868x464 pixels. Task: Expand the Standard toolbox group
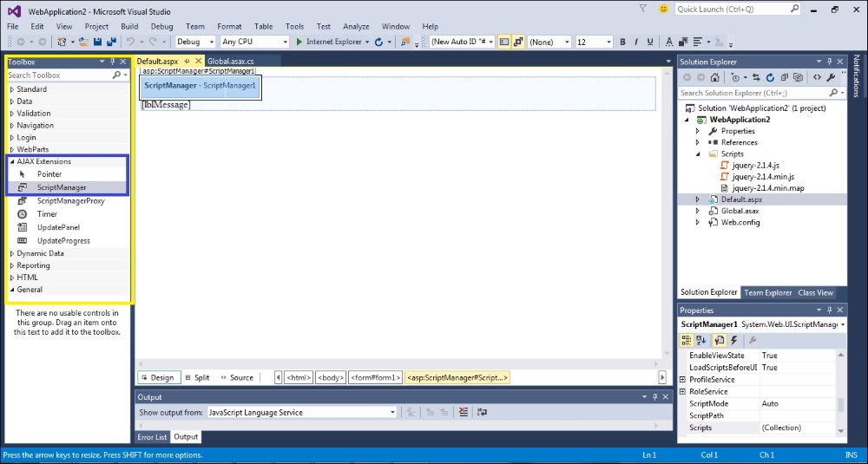point(12,89)
